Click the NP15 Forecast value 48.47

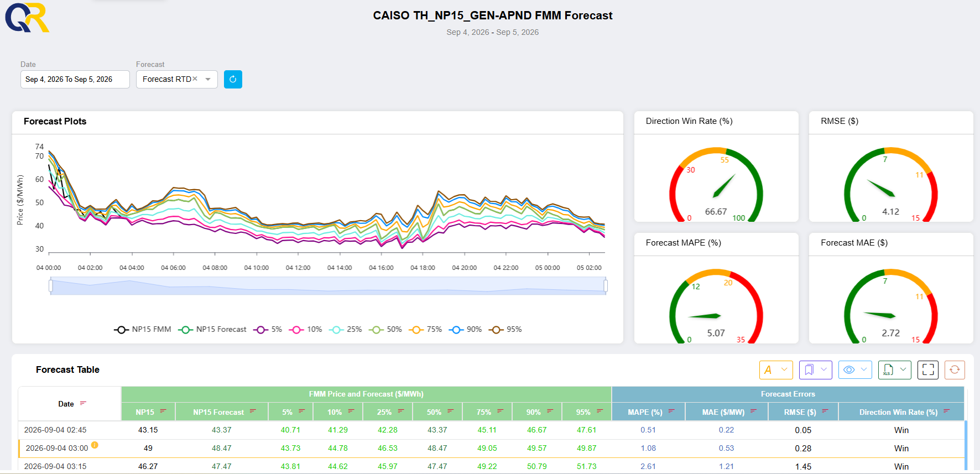coord(221,449)
